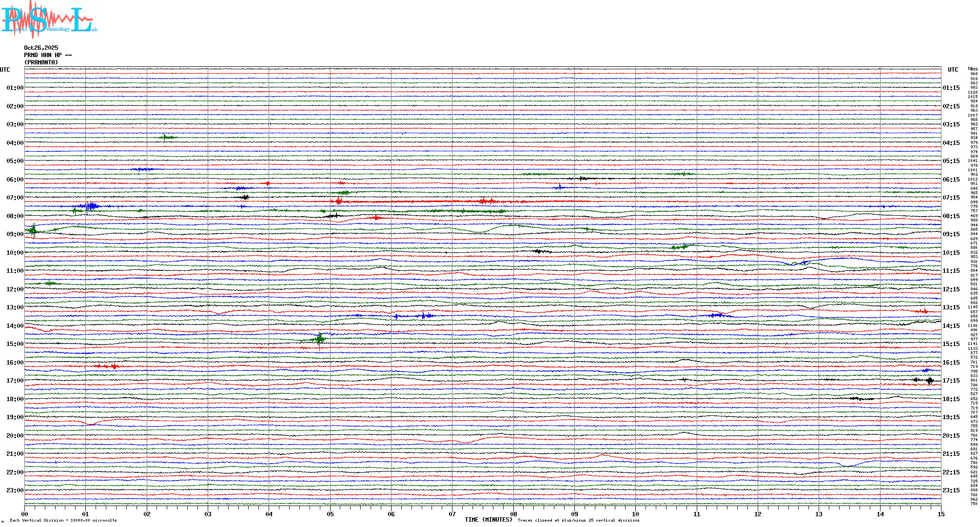This screenshot has height=527, width=980.
Task: Click the PSL Seismology Lab logo
Action: point(49,20)
